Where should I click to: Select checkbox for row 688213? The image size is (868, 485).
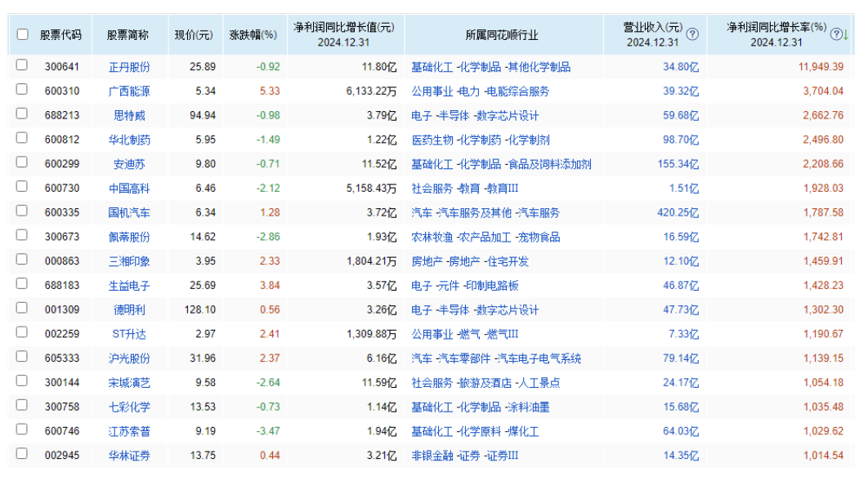click(21, 113)
